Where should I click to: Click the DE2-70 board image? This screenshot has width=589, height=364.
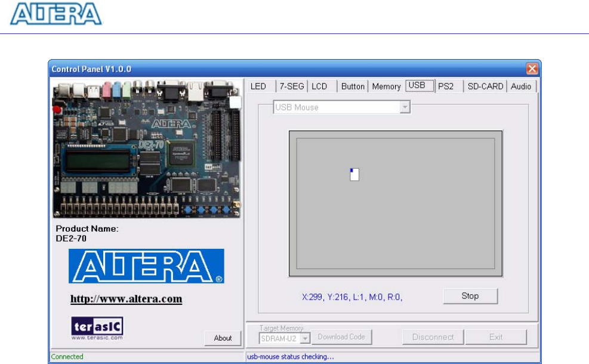[x=147, y=149]
